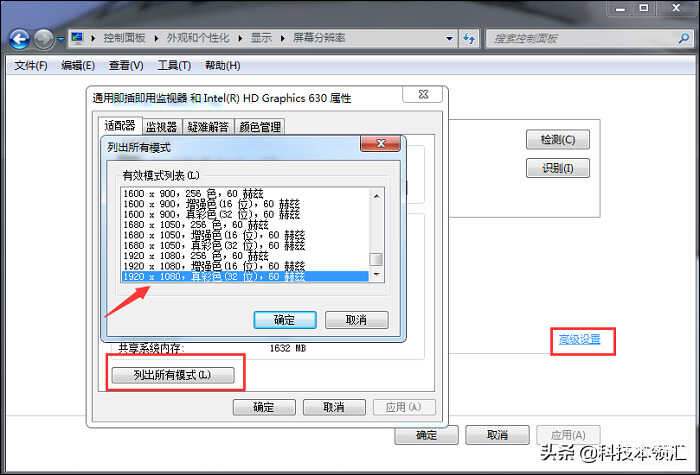The width and height of the screenshot is (700, 475).
Task: Click the control panel icon in address bar
Action: [77, 38]
